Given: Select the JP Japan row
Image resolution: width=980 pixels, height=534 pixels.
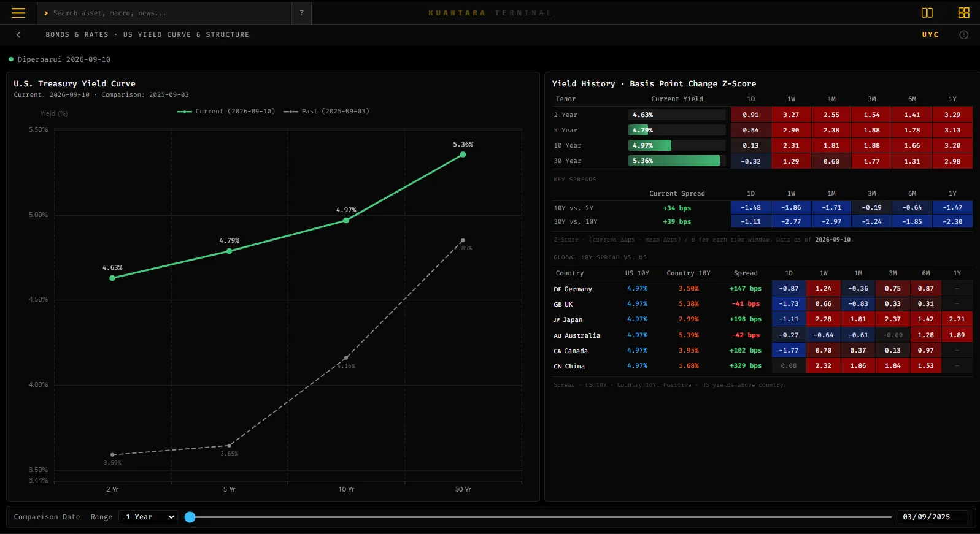Looking at the screenshot, I should (x=763, y=319).
